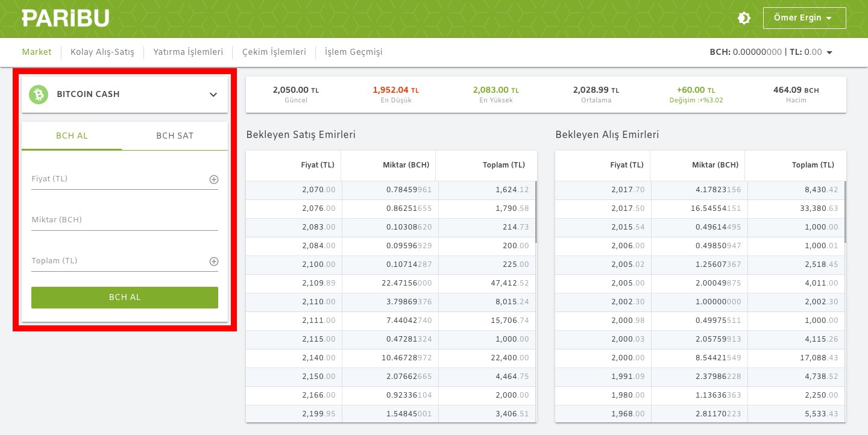Click the plus icon in Fiyat field
868x435 pixels.
[213, 180]
